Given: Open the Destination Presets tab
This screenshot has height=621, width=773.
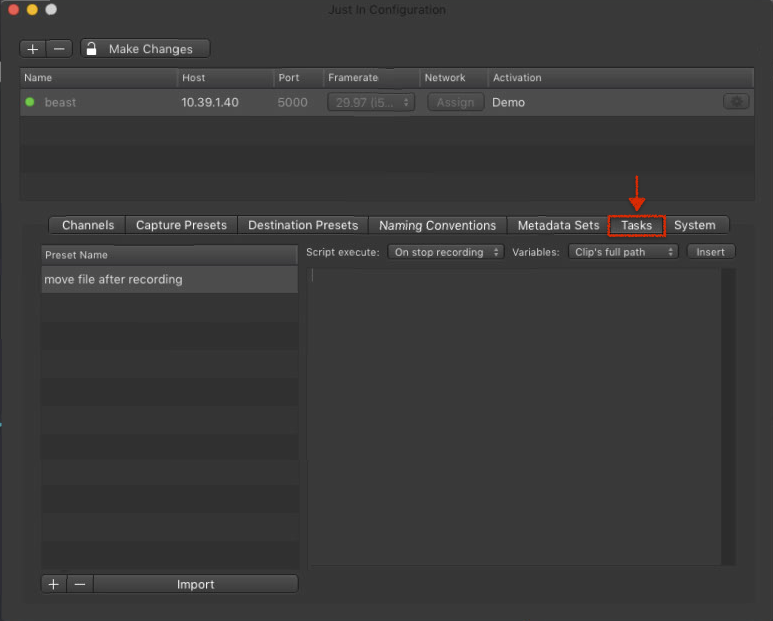Looking at the screenshot, I should tap(303, 225).
